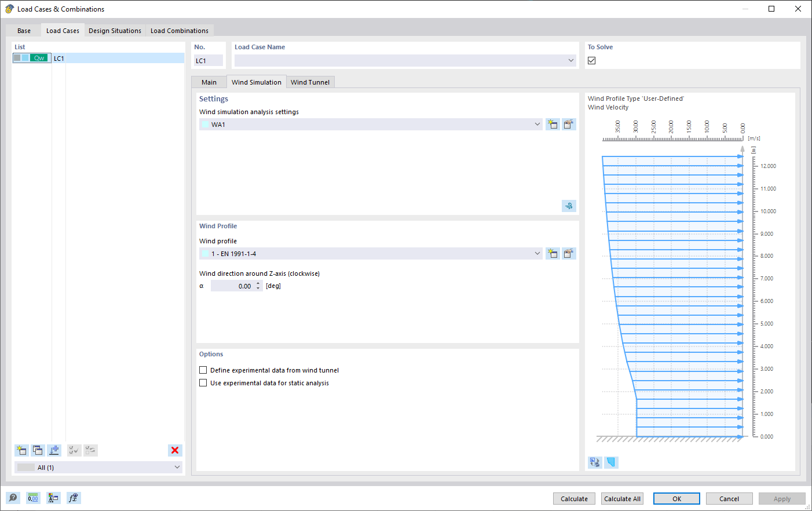Switch to the Wind Tunnel tab
The width and height of the screenshot is (812, 511).
click(310, 82)
